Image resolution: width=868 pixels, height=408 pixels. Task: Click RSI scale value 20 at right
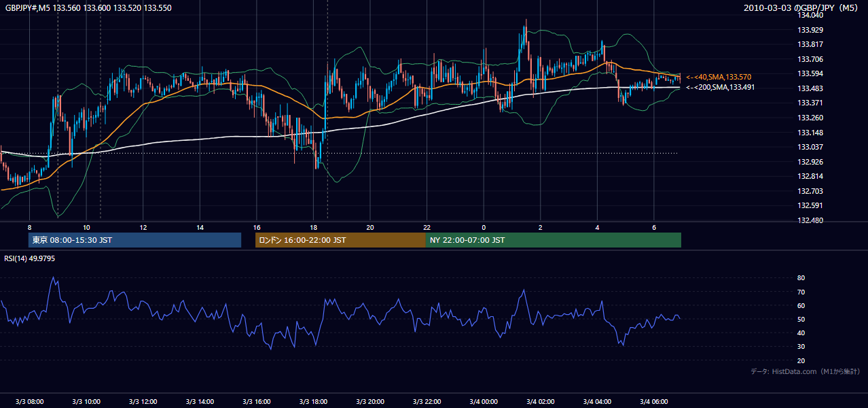coord(801,360)
